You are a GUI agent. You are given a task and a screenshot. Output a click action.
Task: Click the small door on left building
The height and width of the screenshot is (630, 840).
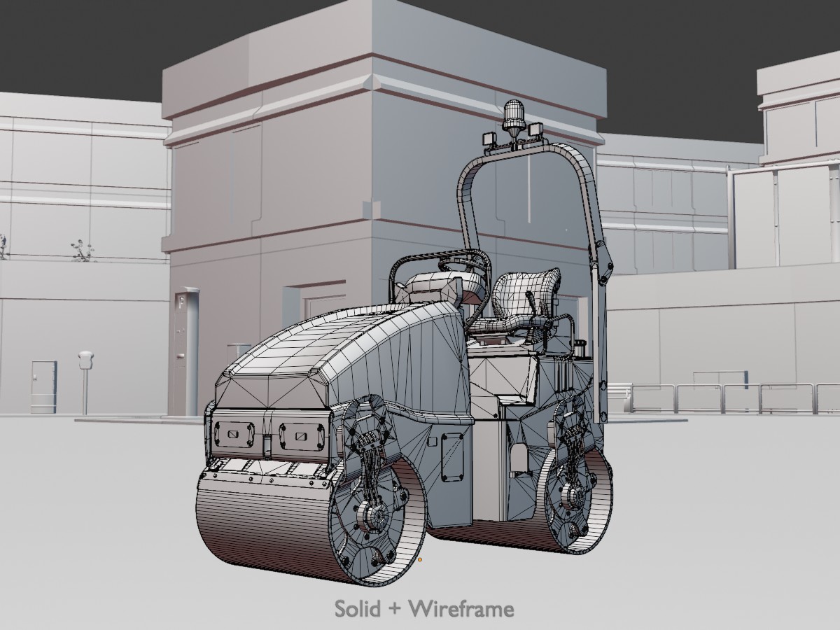tap(43, 386)
